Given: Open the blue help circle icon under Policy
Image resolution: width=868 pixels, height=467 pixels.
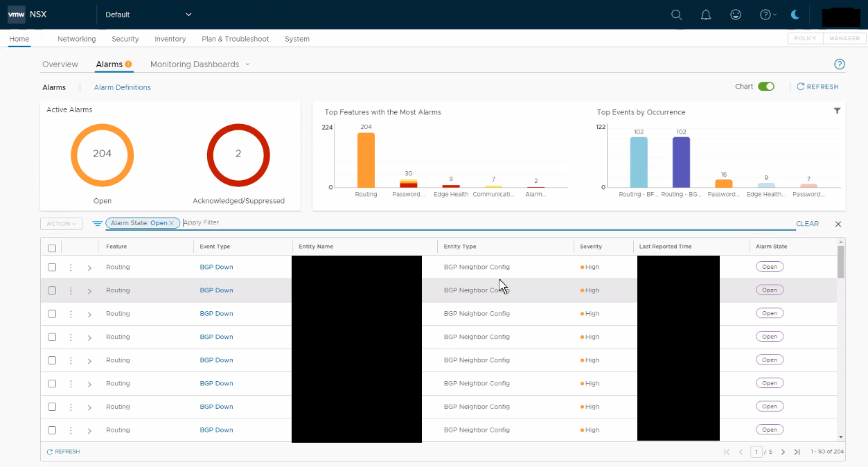Looking at the screenshot, I should pos(840,64).
